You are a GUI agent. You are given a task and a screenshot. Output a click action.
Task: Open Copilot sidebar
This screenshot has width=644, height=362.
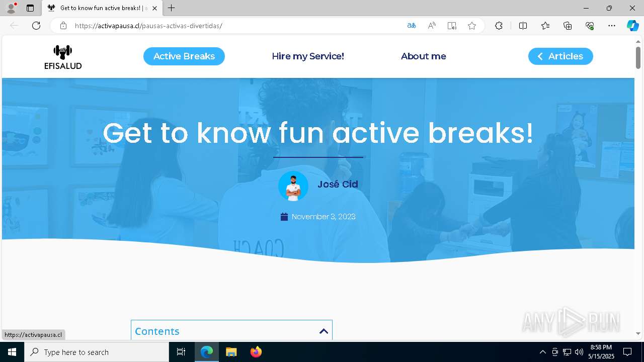pos(632,26)
